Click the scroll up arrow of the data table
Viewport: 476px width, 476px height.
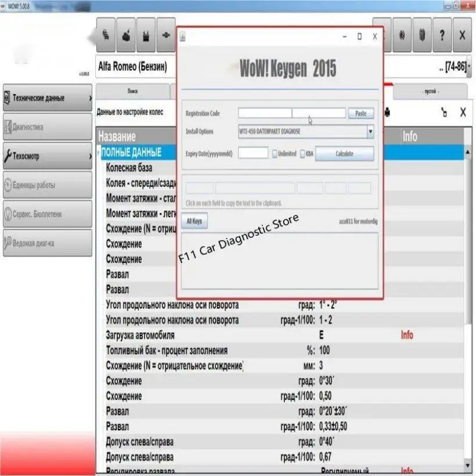pyautogui.click(x=468, y=152)
